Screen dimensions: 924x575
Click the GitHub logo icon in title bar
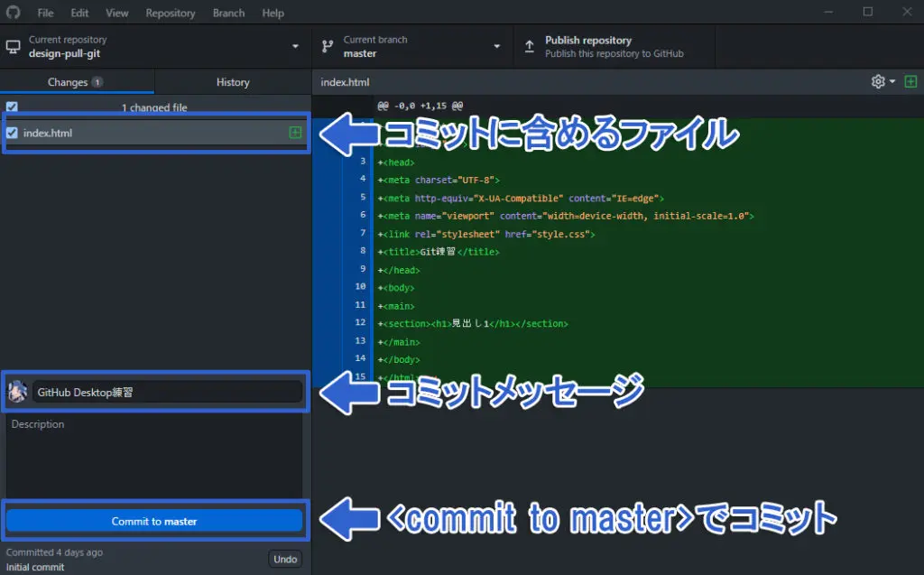coord(13,13)
